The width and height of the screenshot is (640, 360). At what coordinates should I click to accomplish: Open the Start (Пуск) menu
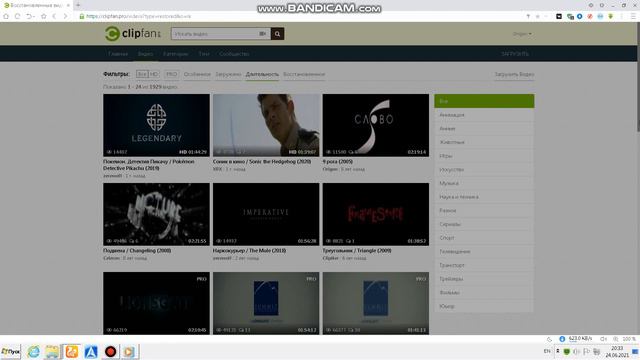[x=11, y=351]
